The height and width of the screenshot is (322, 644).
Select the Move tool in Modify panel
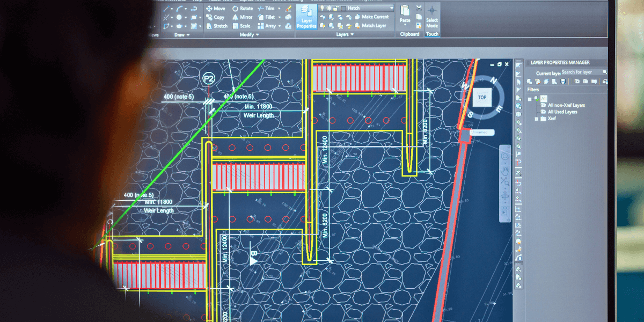click(215, 9)
